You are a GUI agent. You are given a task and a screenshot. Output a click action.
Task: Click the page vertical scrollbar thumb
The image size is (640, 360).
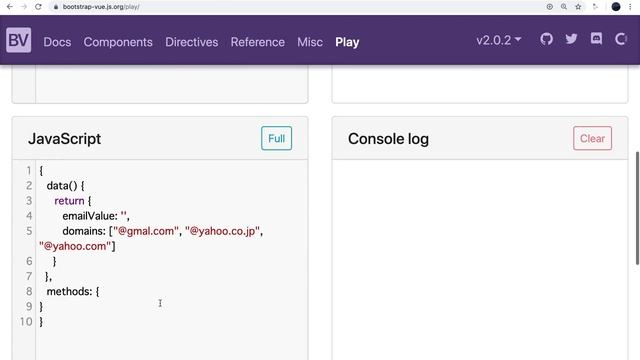[x=637, y=208]
